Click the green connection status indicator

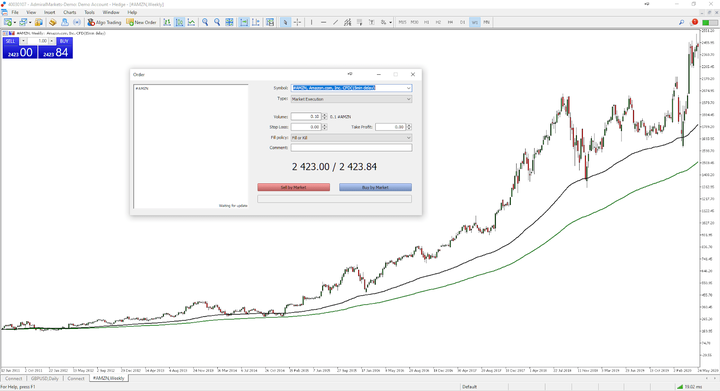click(x=710, y=22)
